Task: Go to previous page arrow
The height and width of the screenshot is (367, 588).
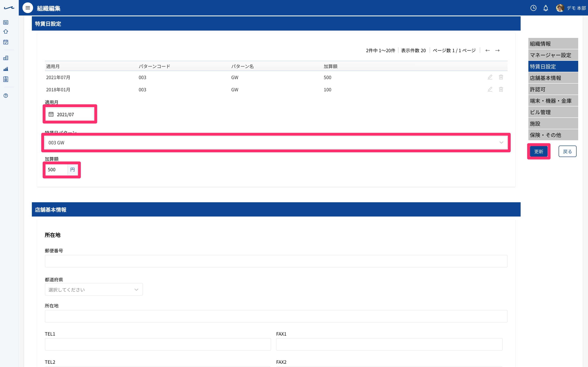Action: [487, 51]
